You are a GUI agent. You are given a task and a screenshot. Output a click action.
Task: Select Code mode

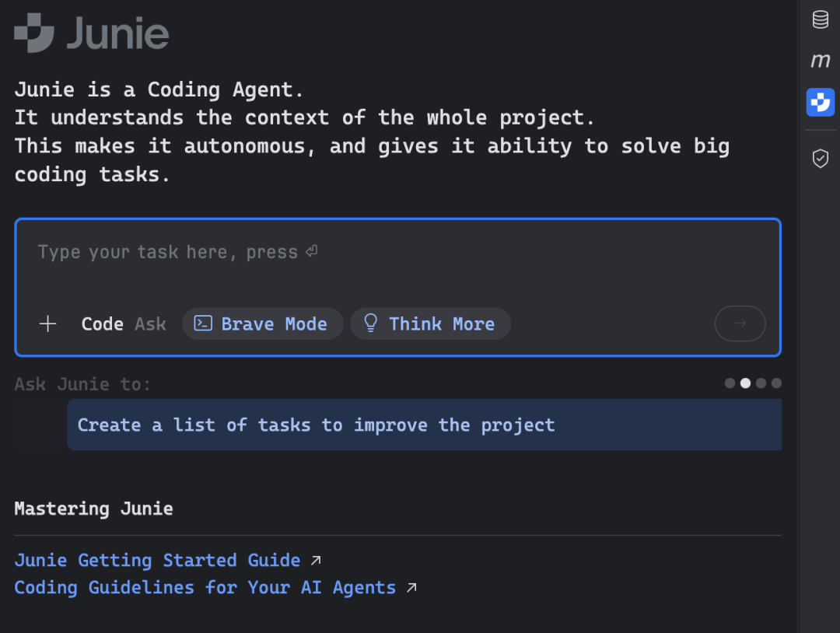click(103, 324)
